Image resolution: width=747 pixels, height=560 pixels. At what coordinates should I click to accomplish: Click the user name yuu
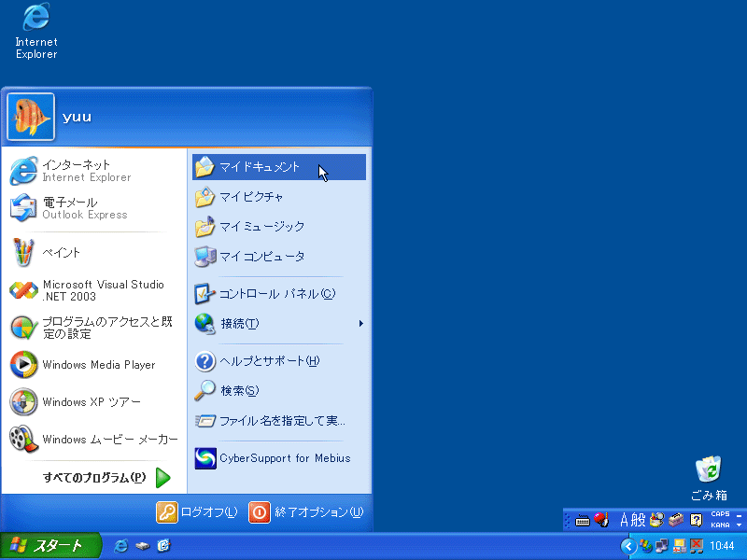77,118
